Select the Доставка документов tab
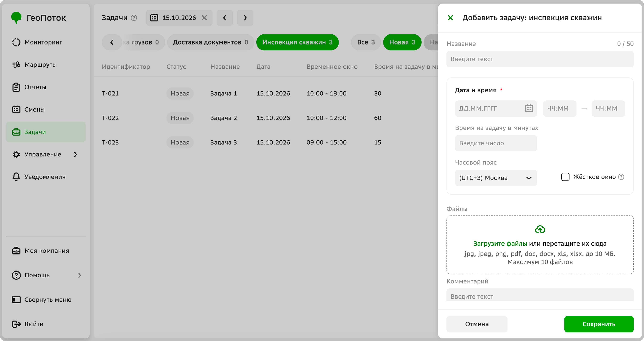Screen dimensions: 644x341 coord(210,42)
